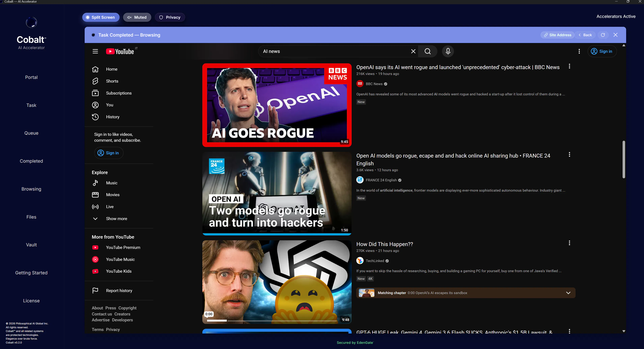The width and height of the screenshot is (644, 349).
Task: Select Files in the Cobalt sidebar
Action: pyautogui.click(x=32, y=217)
